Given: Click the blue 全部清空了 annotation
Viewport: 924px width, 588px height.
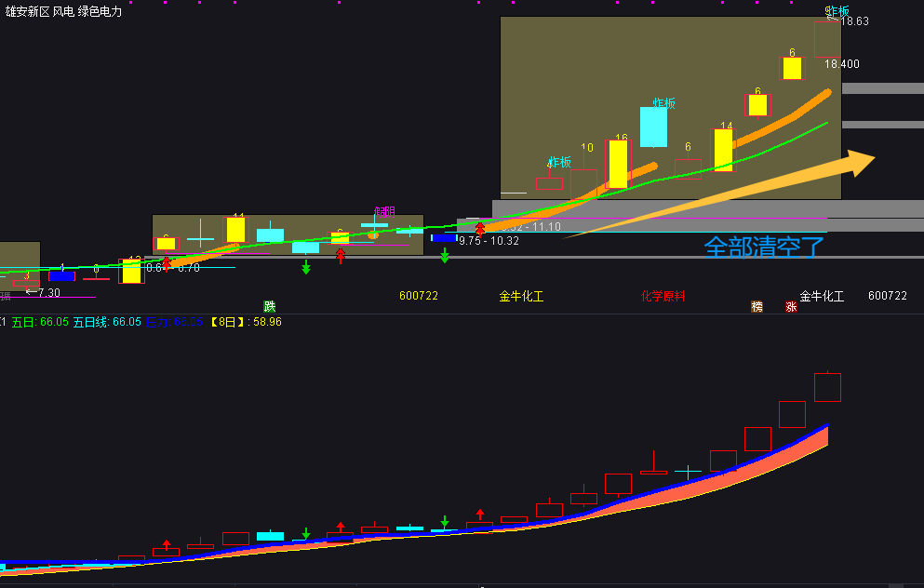Looking at the screenshot, I should [764, 247].
